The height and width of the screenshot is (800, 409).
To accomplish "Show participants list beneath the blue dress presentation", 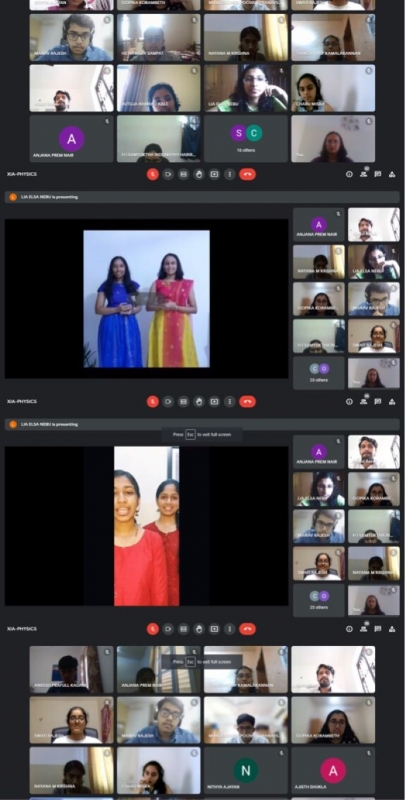I will pos(364,401).
